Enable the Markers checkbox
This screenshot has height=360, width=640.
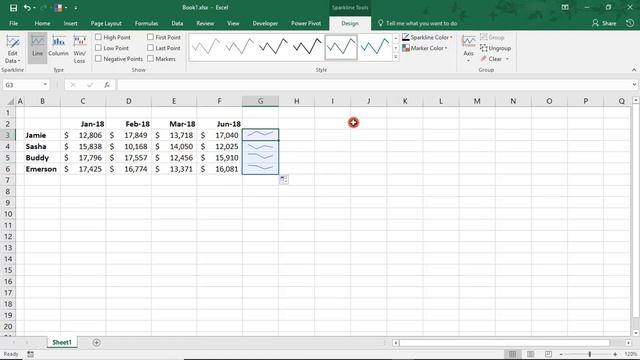[151, 58]
